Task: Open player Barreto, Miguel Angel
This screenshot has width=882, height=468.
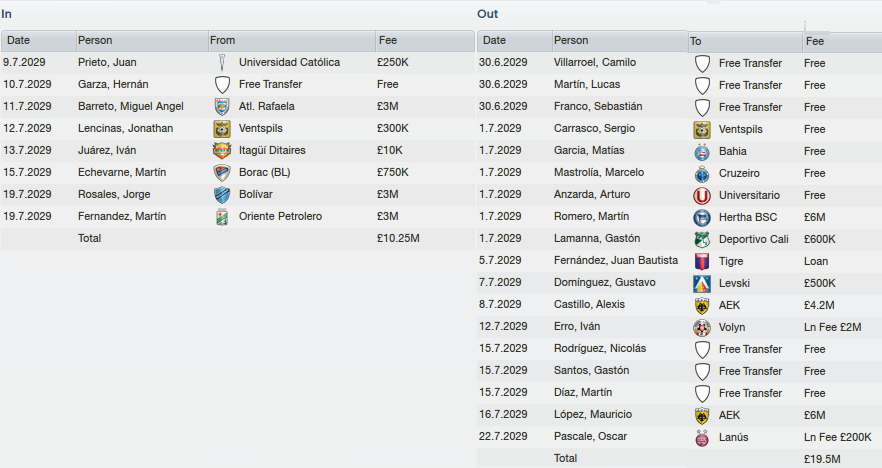Action: [130, 106]
